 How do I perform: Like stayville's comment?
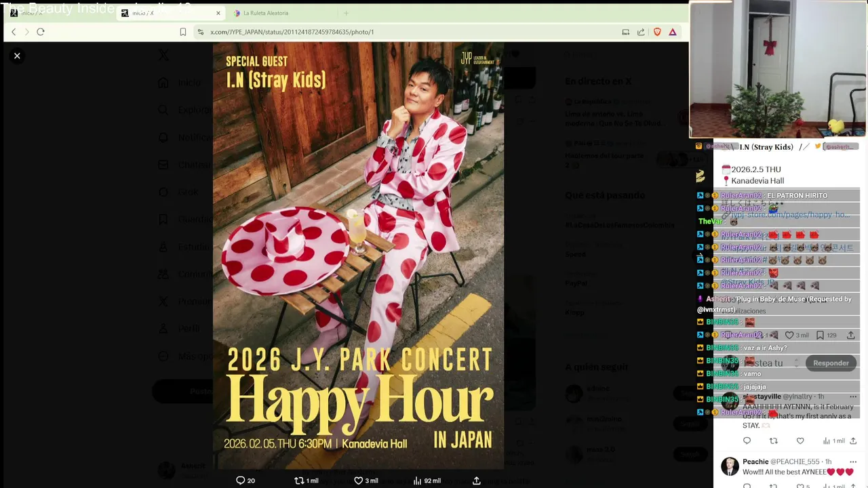pos(800,441)
